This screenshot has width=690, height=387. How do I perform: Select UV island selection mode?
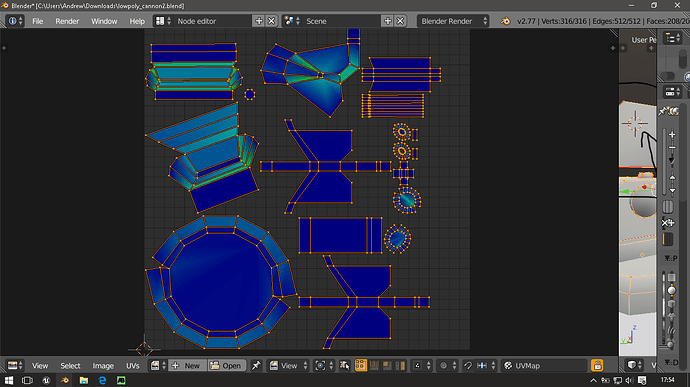pos(400,365)
